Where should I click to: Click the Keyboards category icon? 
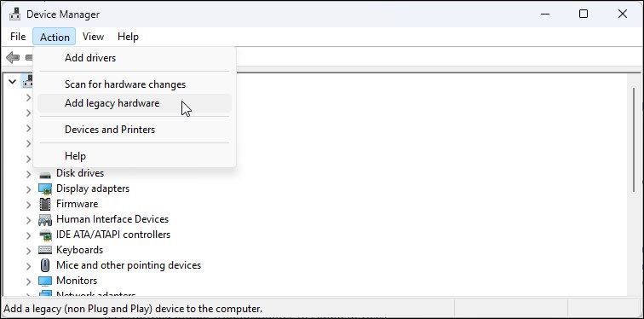tap(45, 250)
